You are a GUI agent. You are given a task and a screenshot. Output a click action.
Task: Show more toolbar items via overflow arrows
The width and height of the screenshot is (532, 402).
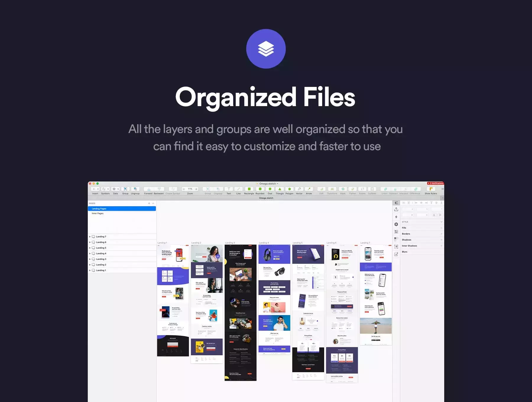442,189
